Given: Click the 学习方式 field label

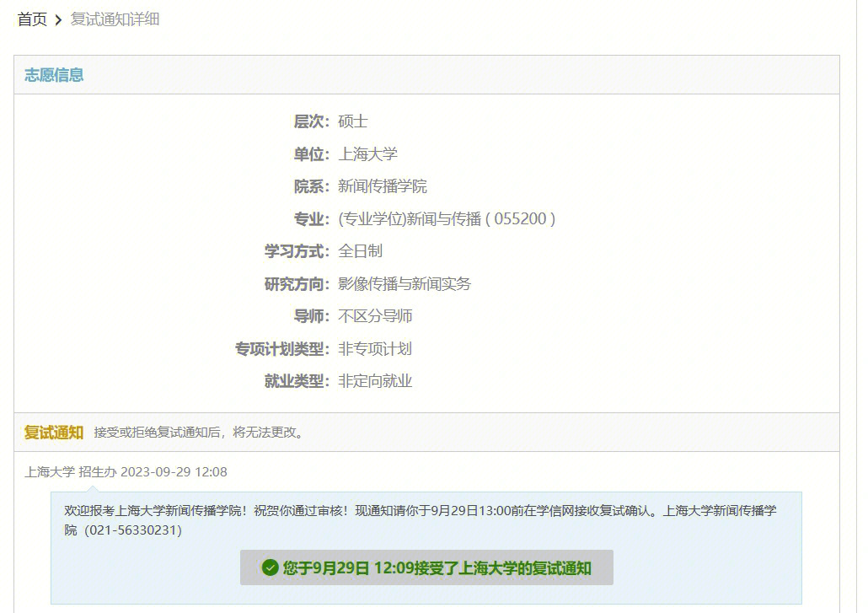Looking at the screenshot, I should (x=297, y=250).
